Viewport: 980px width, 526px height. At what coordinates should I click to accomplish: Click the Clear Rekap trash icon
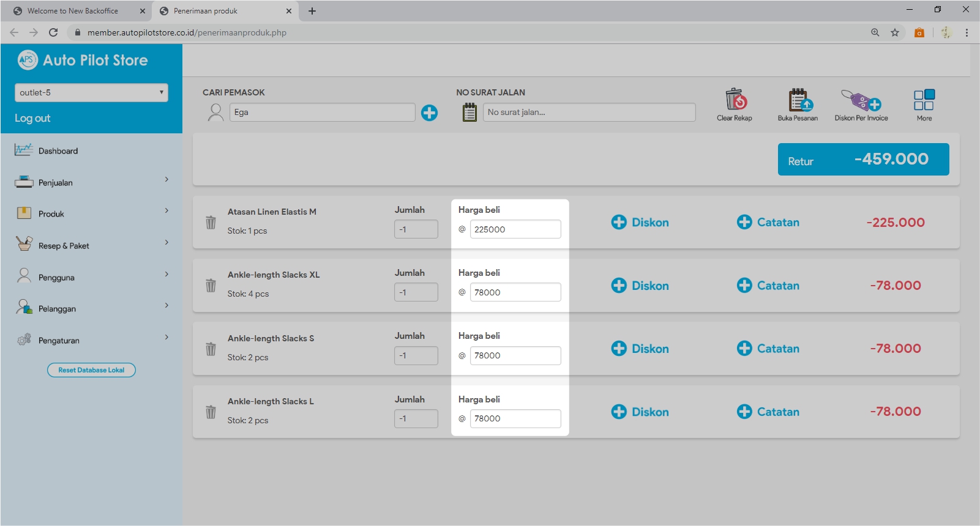[x=735, y=99]
